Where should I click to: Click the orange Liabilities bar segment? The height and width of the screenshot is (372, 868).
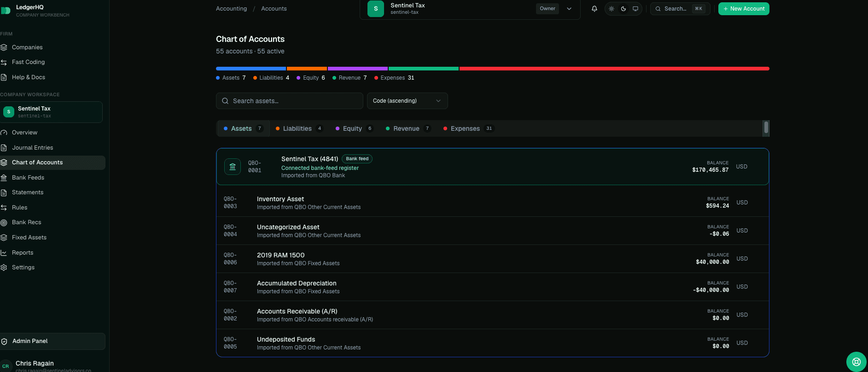click(x=307, y=69)
